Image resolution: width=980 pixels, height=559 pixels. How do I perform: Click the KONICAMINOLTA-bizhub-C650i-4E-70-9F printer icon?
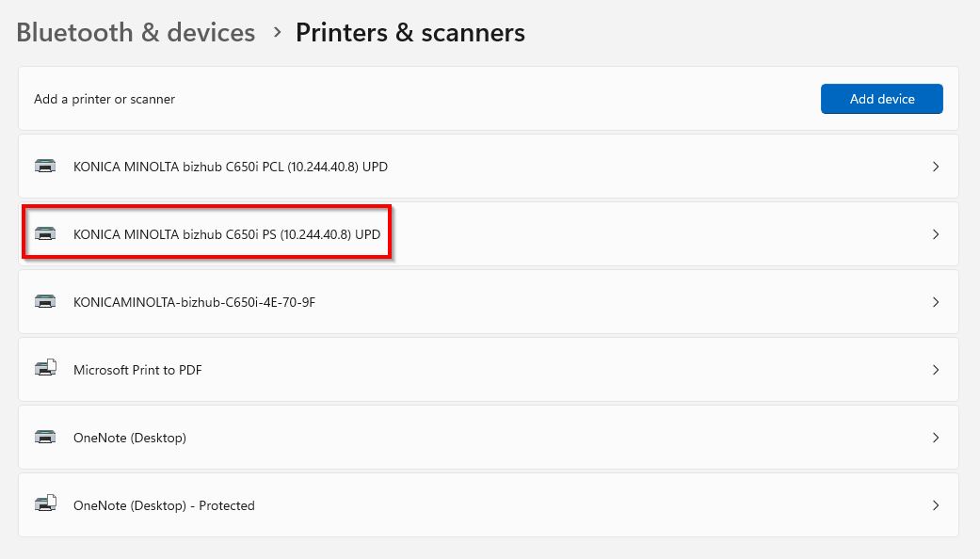(44, 302)
